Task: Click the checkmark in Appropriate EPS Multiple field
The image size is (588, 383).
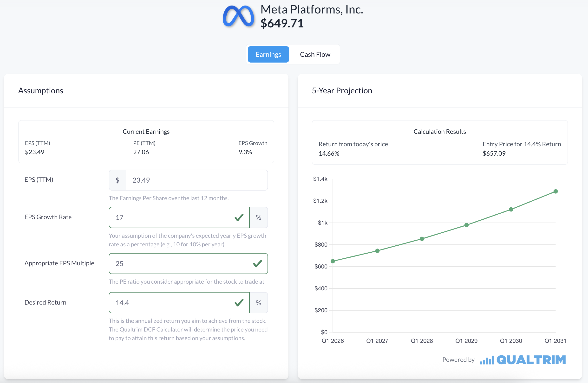Action: [257, 264]
